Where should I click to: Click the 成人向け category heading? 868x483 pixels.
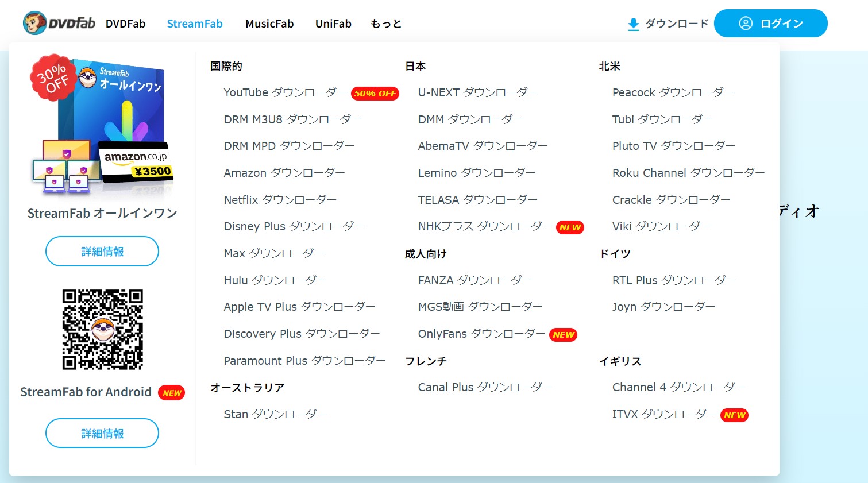426,254
